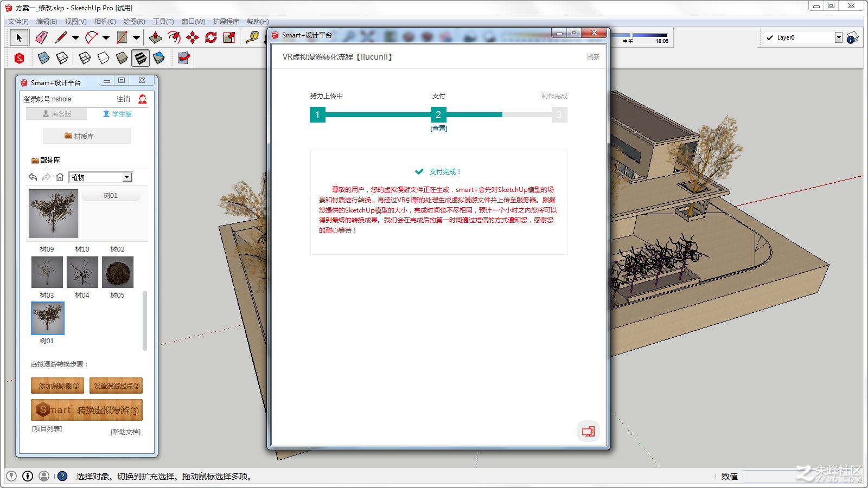The image size is (868, 488).
Task: Click the red arrow reverse-faces plugin icon
Action: [x=183, y=58]
